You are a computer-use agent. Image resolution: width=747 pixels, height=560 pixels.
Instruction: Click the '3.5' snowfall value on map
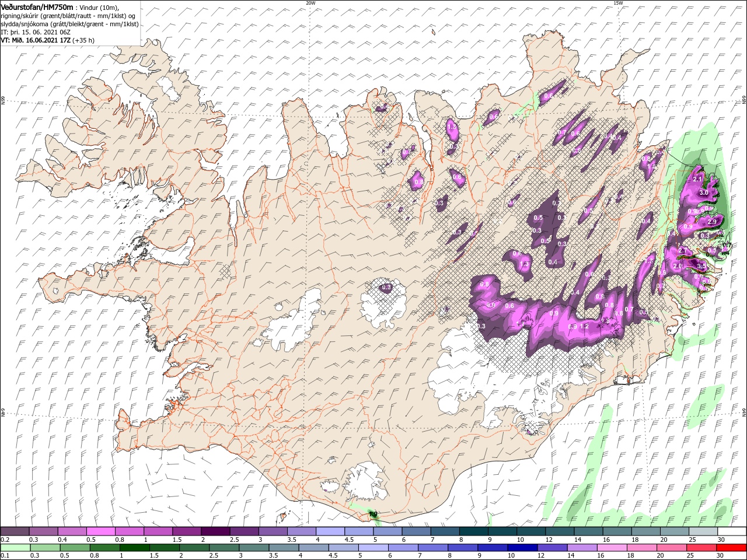click(x=702, y=265)
